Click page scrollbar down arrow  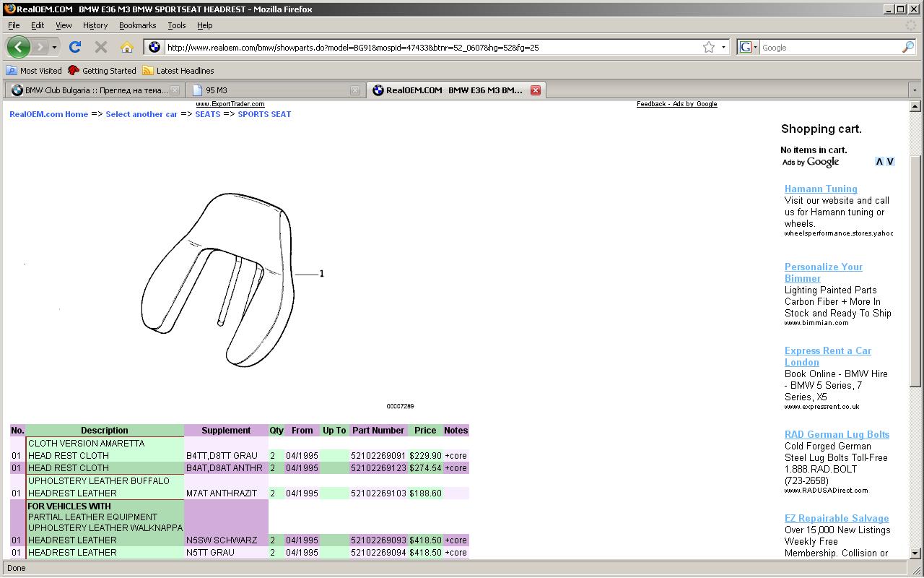click(x=915, y=553)
